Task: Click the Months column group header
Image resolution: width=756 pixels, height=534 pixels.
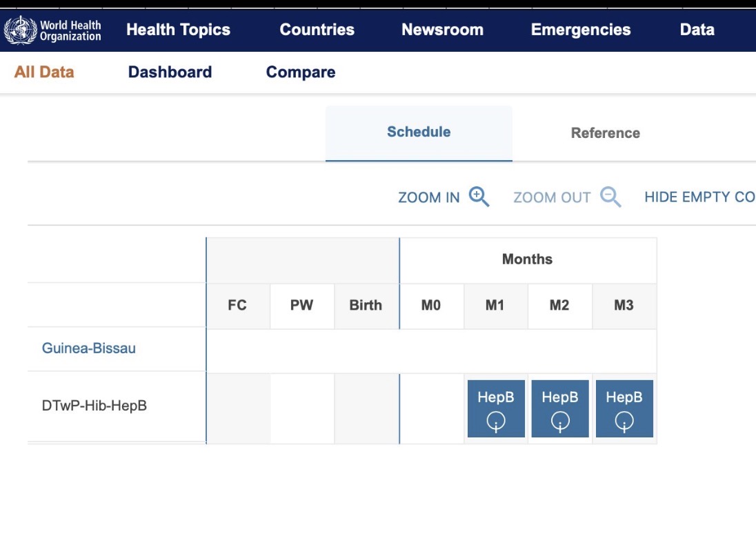Action: [x=528, y=259]
